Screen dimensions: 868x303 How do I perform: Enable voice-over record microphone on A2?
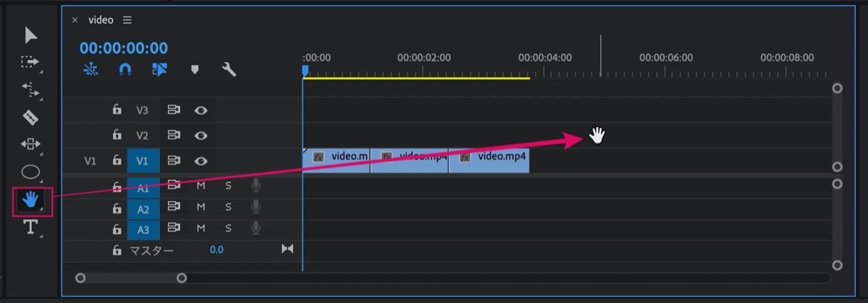255,208
